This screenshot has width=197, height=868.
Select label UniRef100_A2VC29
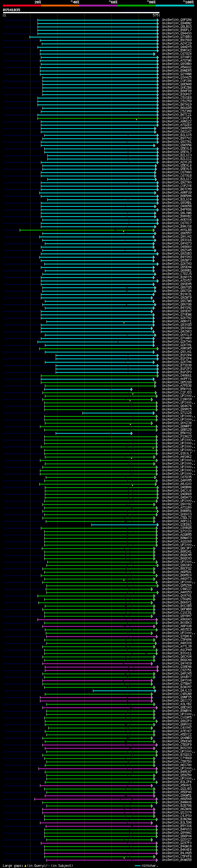pyautogui.click(x=177, y=43)
